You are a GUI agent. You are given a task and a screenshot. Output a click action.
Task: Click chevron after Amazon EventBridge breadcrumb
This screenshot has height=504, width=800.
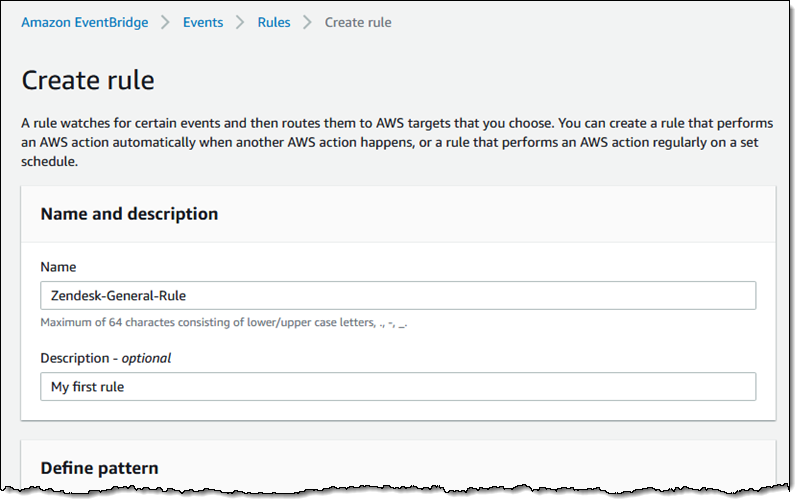click(x=165, y=22)
